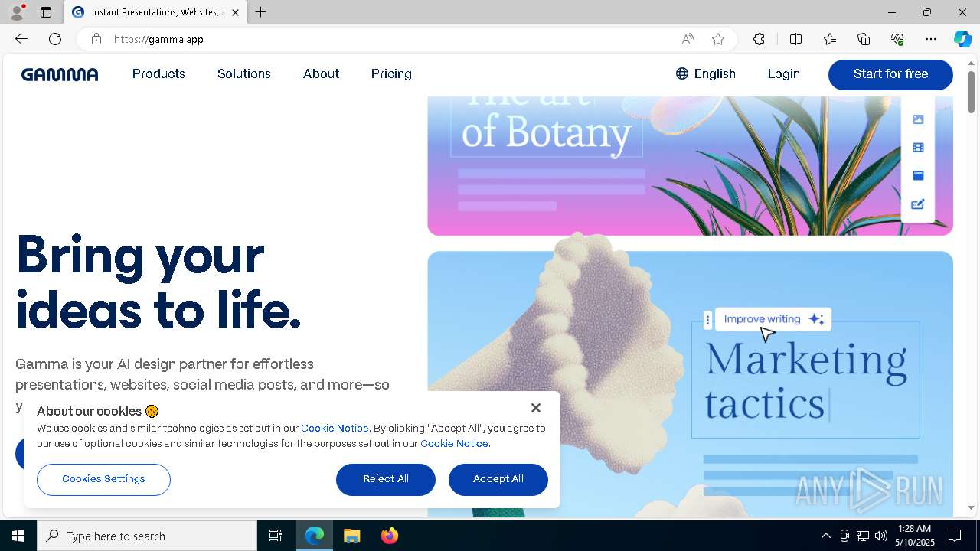Open the Solutions menu

(244, 73)
